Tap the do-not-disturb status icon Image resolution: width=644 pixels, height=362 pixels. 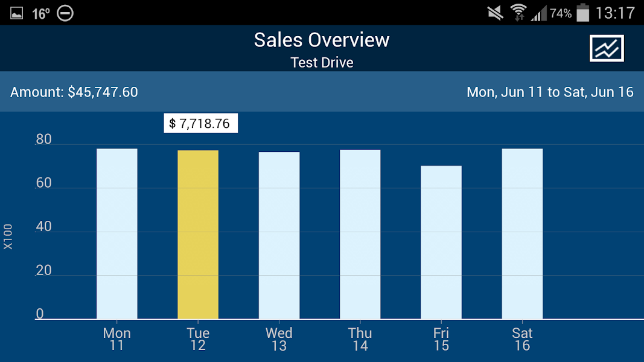coord(65,13)
